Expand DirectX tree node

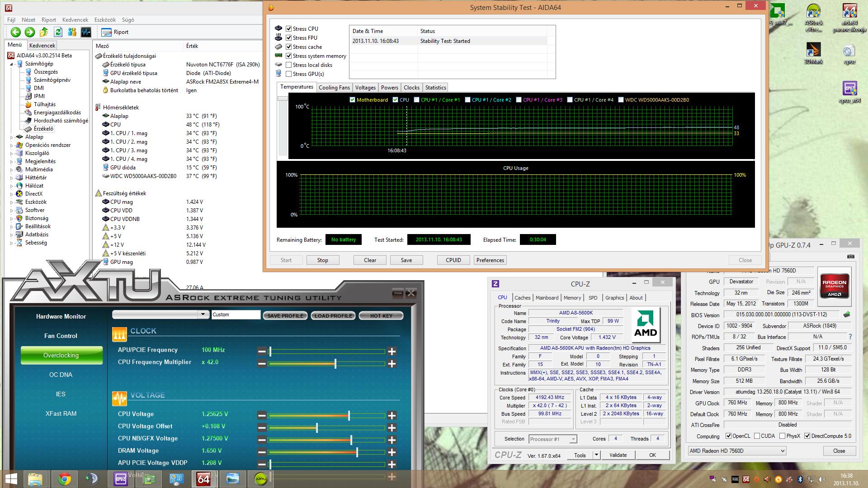[x=12, y=194]
